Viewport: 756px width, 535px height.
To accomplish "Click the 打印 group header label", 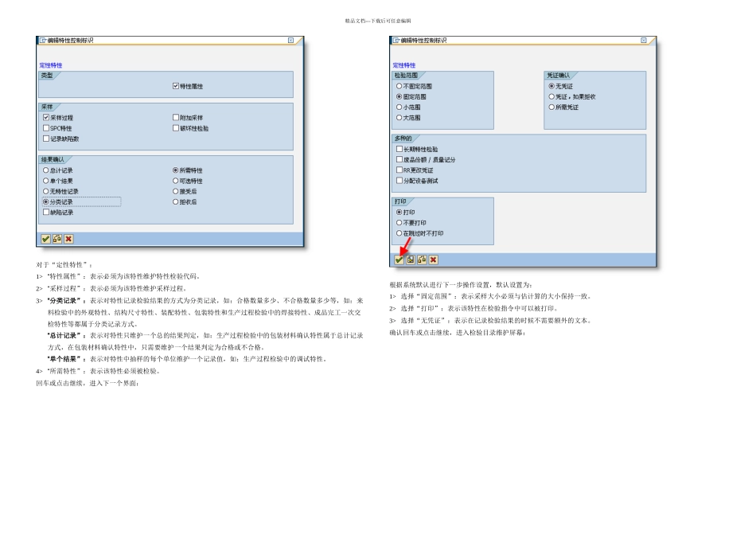I will point(400,201).
